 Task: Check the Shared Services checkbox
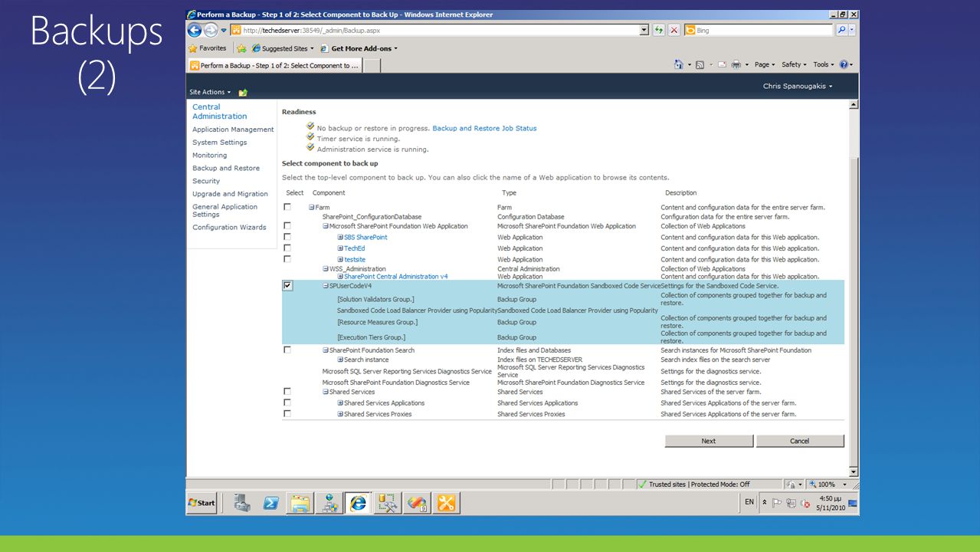[x=287, y=391]
